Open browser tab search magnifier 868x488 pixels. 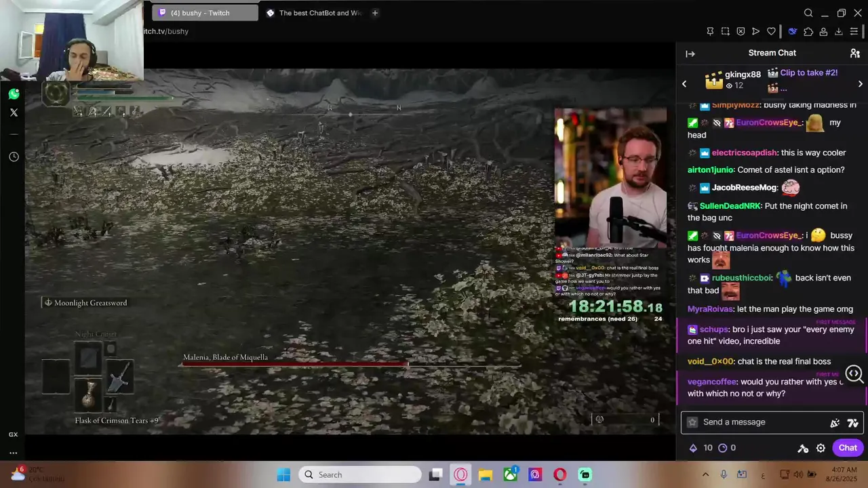[x=808, y=13]
